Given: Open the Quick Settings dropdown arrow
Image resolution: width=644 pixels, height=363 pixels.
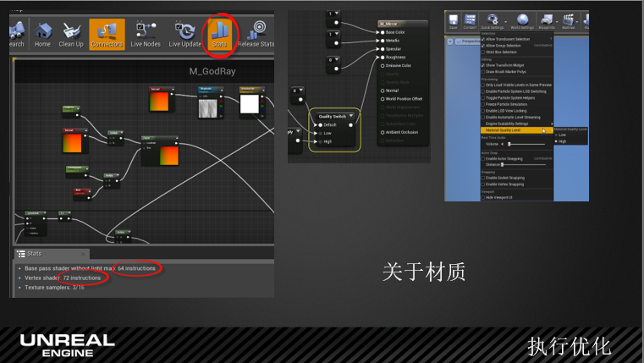Looking at the screenshot, I should pyautogui.click(x=505, y=22).
